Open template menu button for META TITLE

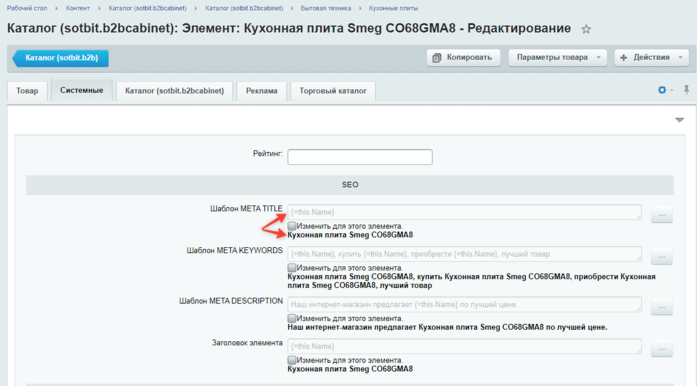(x=661, y=214)
